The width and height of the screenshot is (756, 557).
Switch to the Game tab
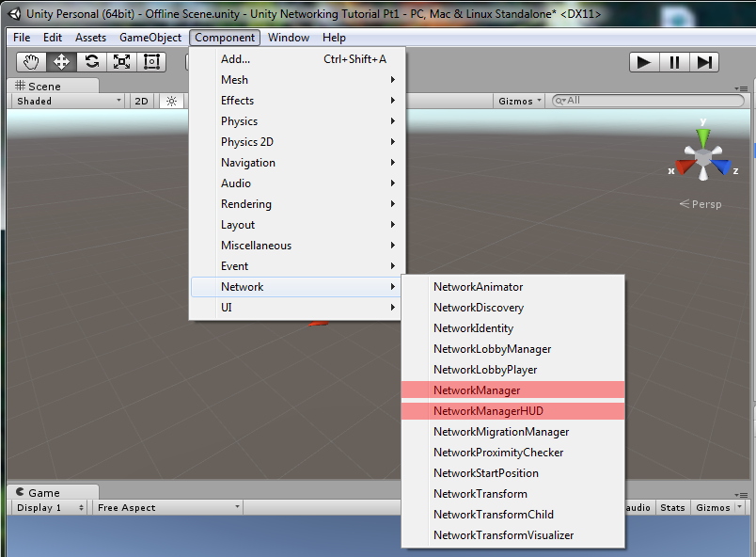[x=53, y=492]
